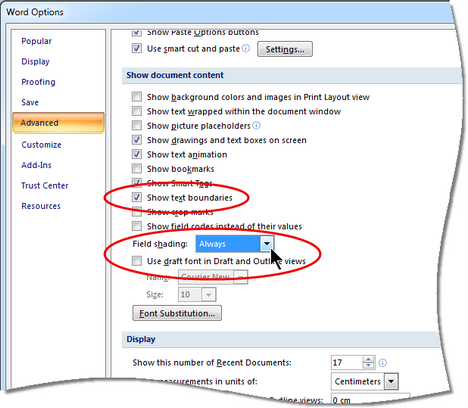
Task: Click info icon next to Recent Documents count
Action: [x=383, y=363]
